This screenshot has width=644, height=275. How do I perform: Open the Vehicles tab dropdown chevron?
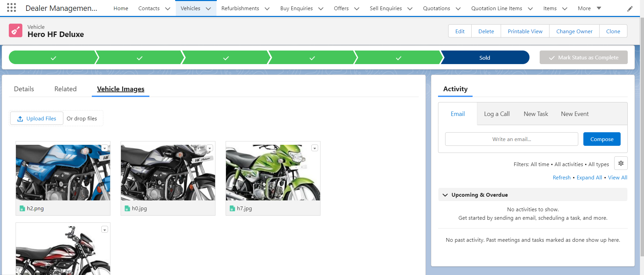pos(209,8)
